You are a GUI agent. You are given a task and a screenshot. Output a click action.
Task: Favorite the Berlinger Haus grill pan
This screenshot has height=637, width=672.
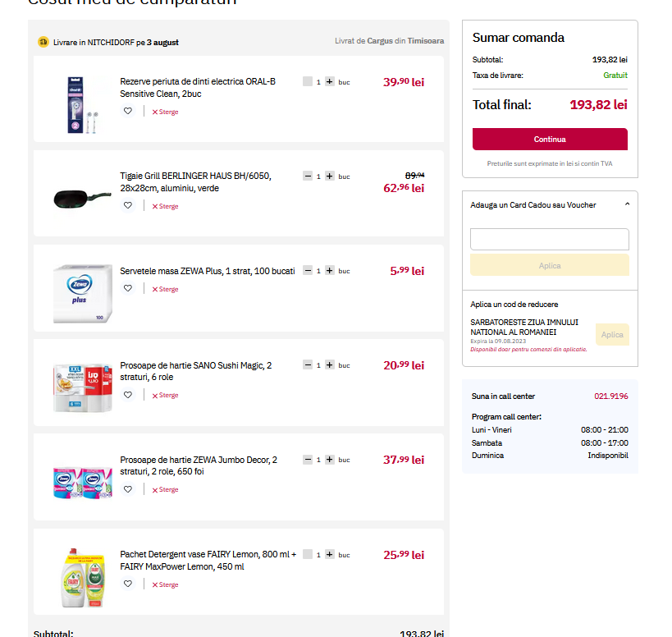point(128,206)
